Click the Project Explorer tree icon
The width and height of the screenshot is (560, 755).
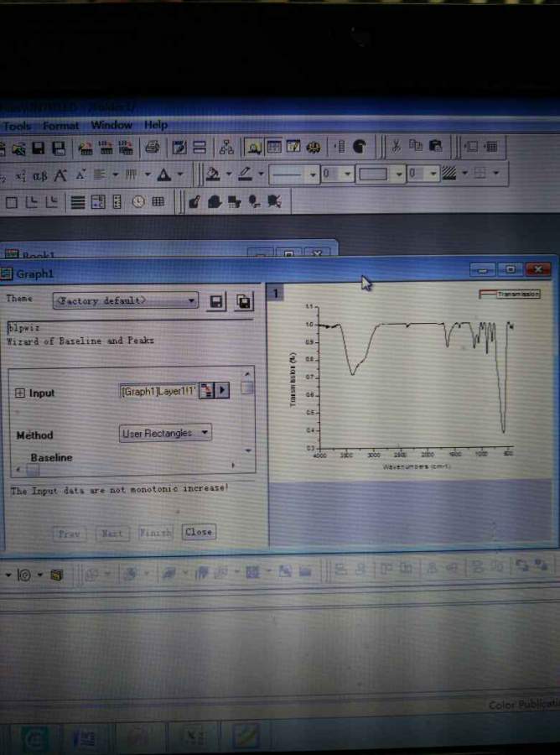(226, 147)
